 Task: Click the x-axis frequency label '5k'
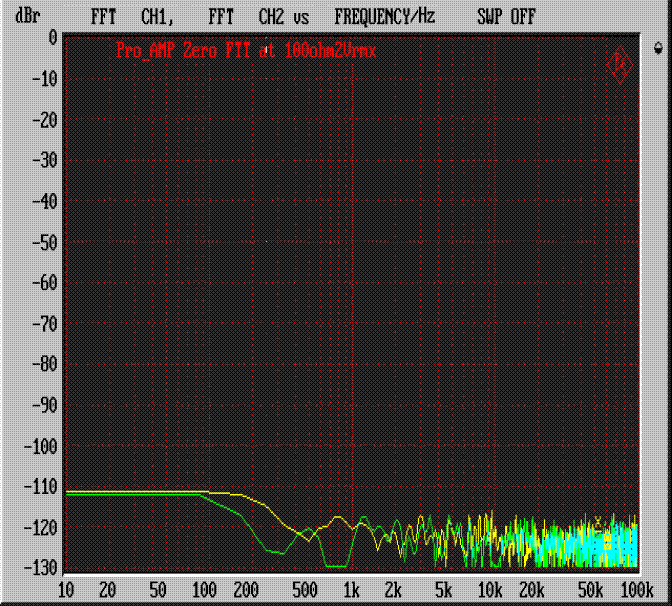click(x=444, y=590)
